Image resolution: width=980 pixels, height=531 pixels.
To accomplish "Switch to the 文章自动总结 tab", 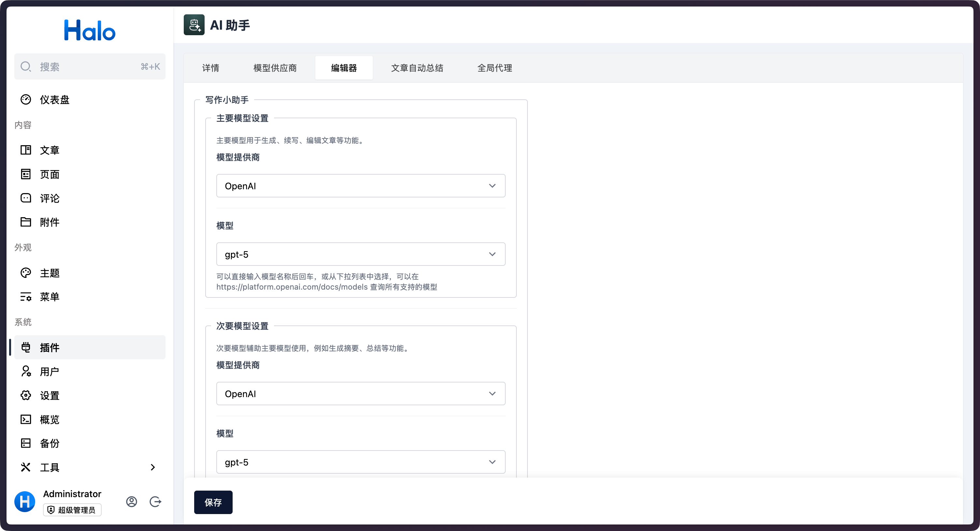I will click(417, 68).
